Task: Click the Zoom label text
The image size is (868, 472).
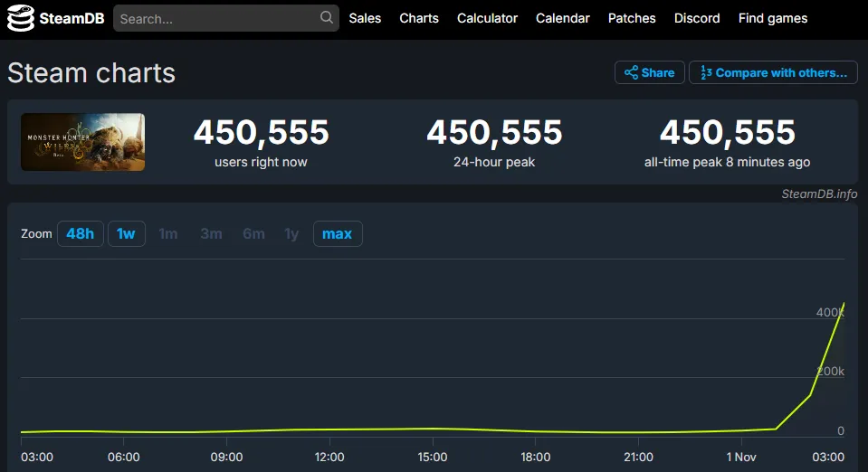Action: click(x=36, y=234)
